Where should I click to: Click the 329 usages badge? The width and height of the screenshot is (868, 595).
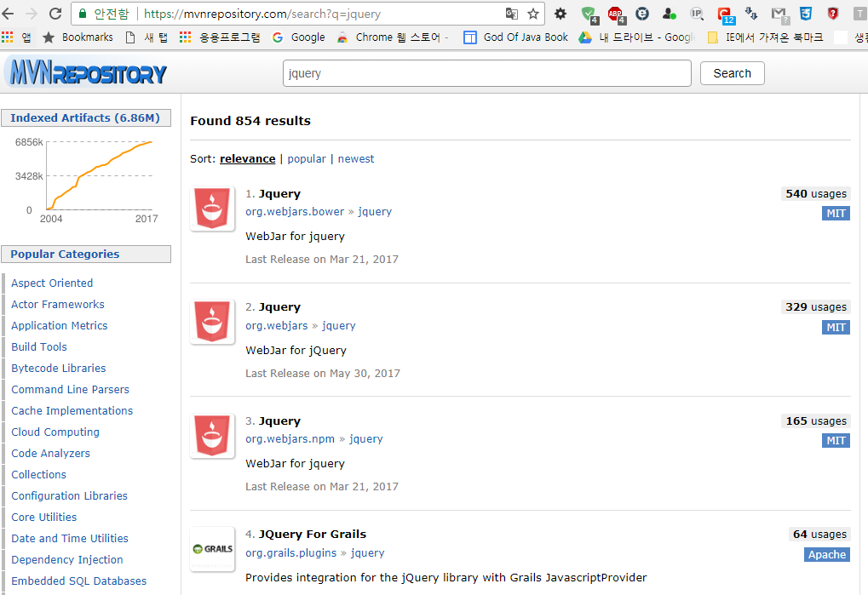point(815,307)
